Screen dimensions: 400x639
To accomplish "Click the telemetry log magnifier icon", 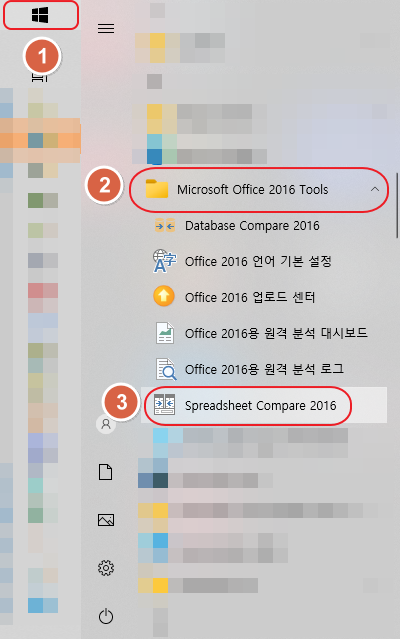I will point(166,369).
